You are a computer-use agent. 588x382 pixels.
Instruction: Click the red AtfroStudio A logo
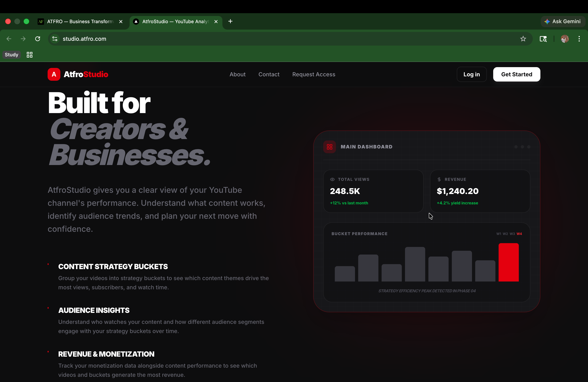tap(54, 74)
